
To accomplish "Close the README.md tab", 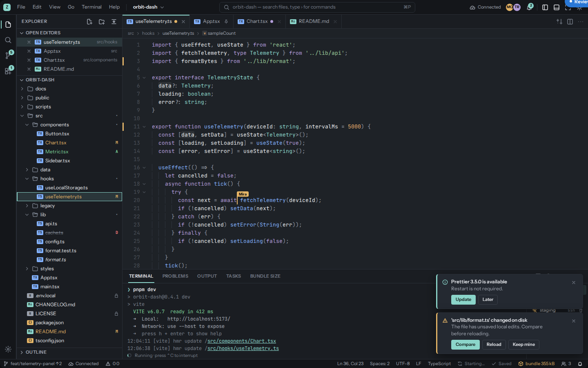I will tap(335, 22).
